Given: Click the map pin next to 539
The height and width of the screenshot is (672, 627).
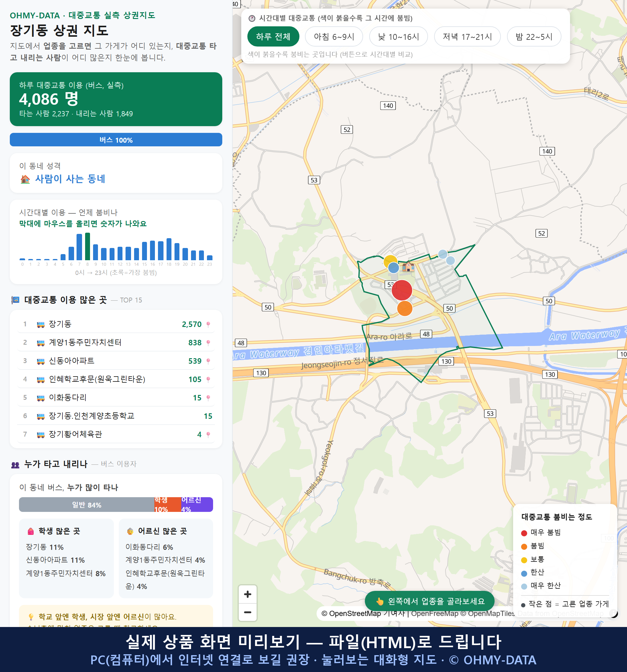Looking at the screenshot, I should tap(208, 361).
